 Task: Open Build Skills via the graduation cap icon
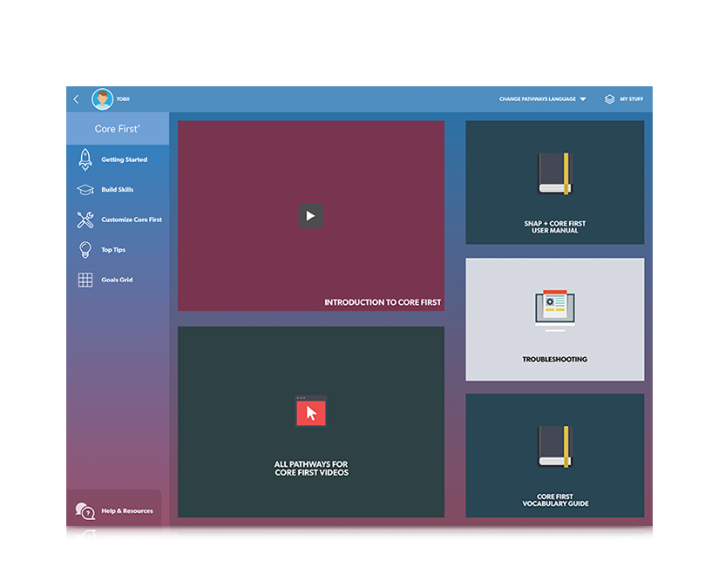tap(84, 189)
